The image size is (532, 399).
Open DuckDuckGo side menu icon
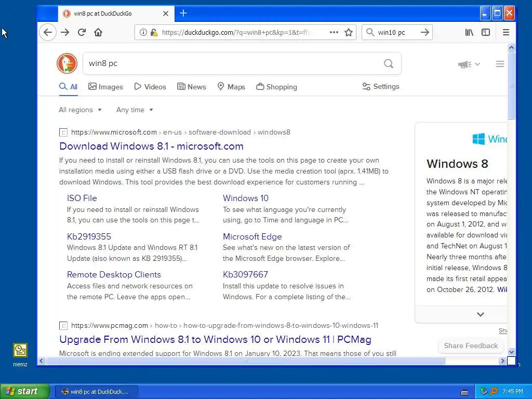[500, 64]
